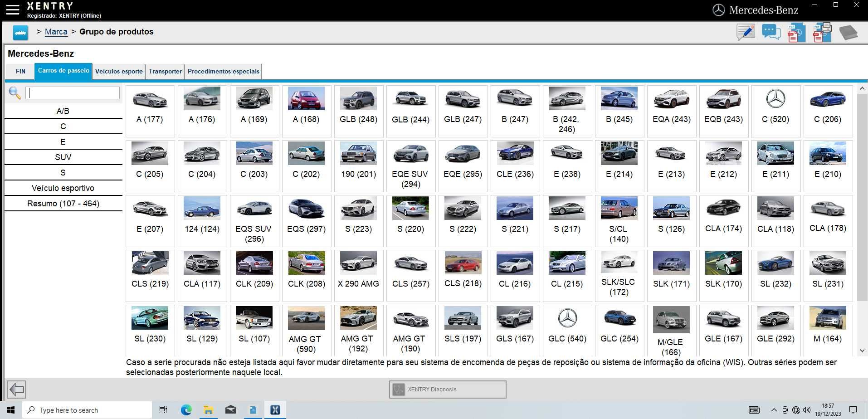Select the M (164) model tile

[828, 330]
